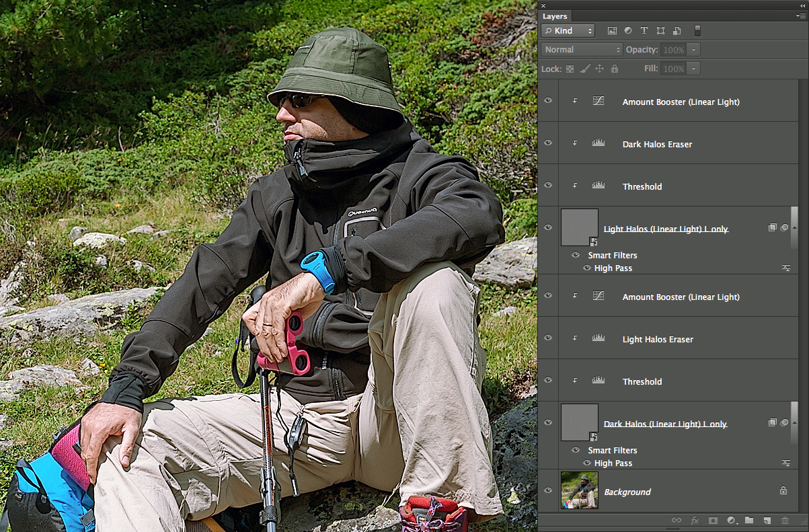Click the Background layer thumbnail
Viewport: 809px width, 532px height.
579,490
